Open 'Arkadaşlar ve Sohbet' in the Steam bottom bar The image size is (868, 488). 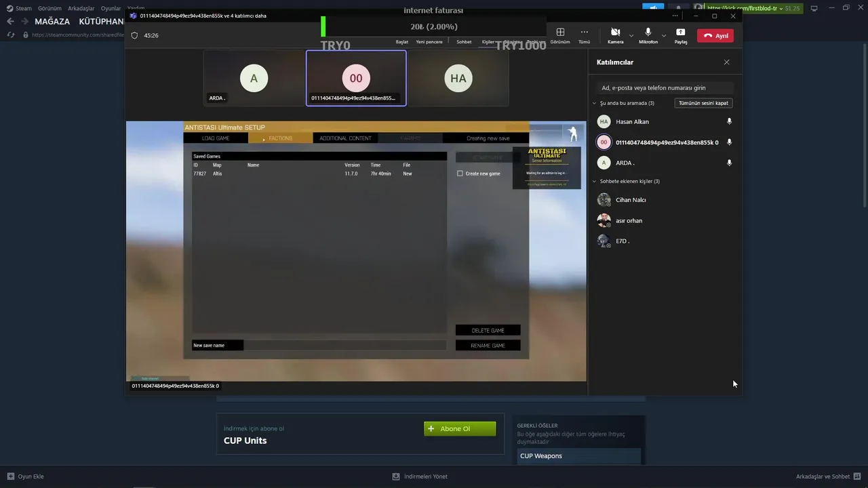point(828,476)
